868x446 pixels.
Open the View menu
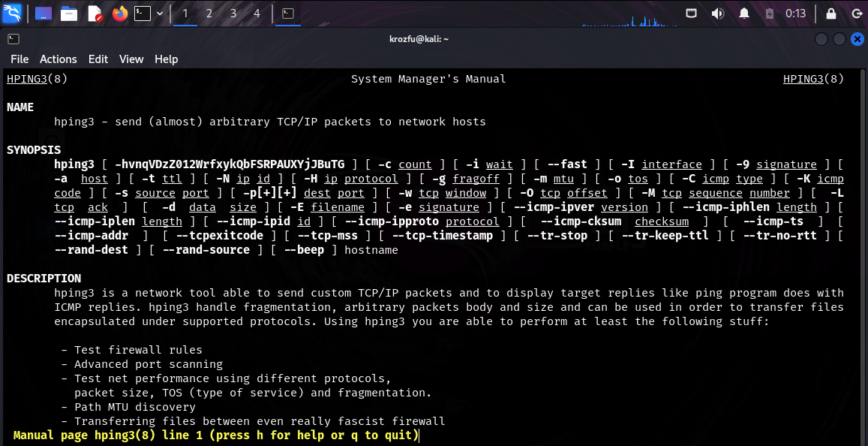[x=131, y=59]
